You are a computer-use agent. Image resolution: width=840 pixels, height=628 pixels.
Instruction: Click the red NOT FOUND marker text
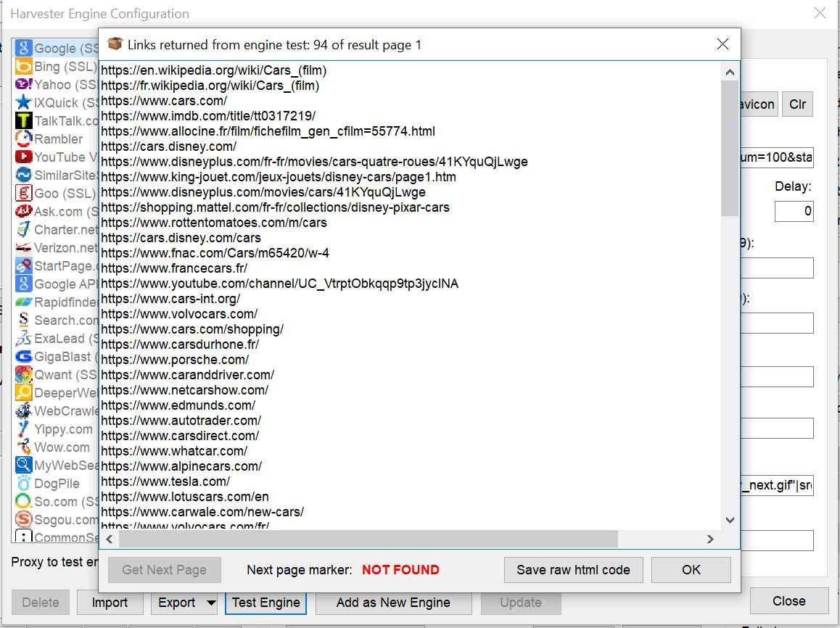(400, 570)
